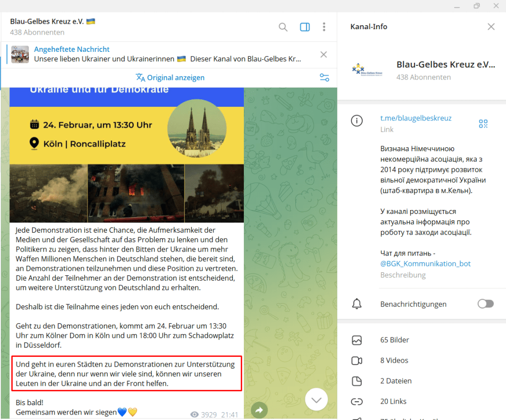This screenshot has height=420, width=506.
Task: Open the t.me/blaugelbeskreuz link
Action: coord(415,118)
